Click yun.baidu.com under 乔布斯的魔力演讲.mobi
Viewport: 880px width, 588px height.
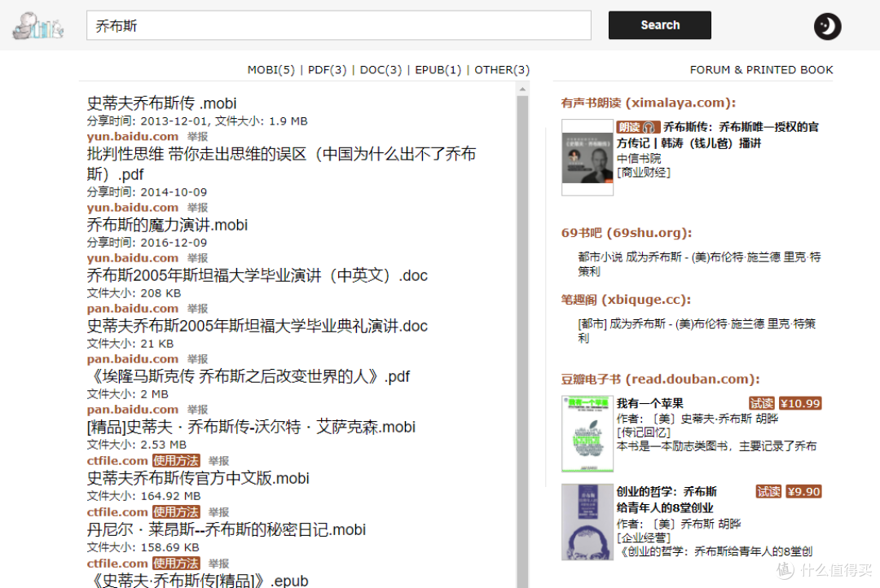(133, 258)
